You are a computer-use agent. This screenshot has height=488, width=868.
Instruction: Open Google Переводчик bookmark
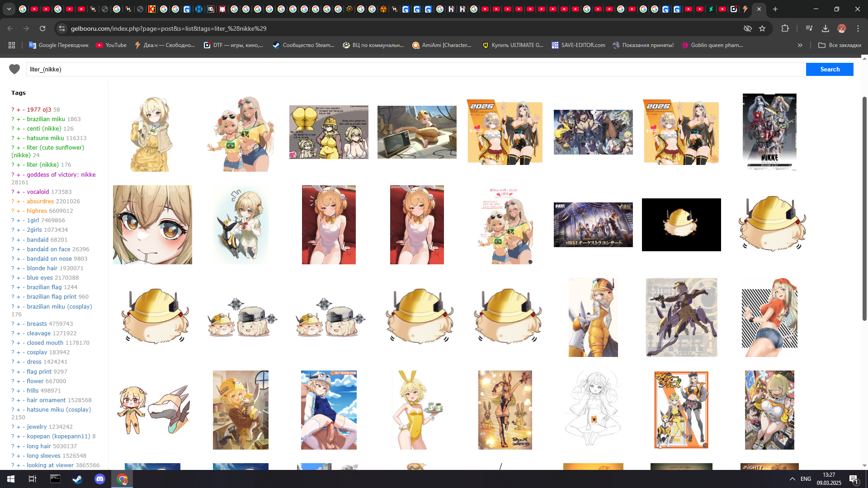click(x=59, y=45)
